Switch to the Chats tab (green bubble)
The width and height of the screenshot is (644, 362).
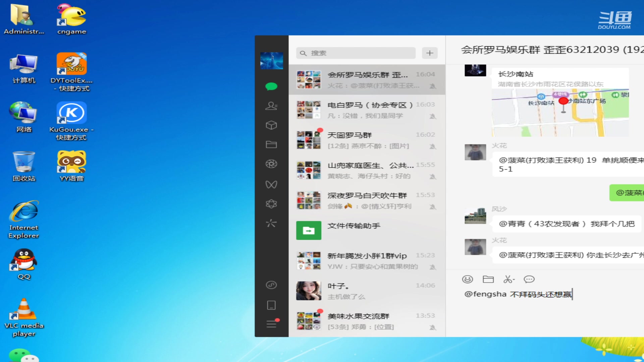pos(271,86)
